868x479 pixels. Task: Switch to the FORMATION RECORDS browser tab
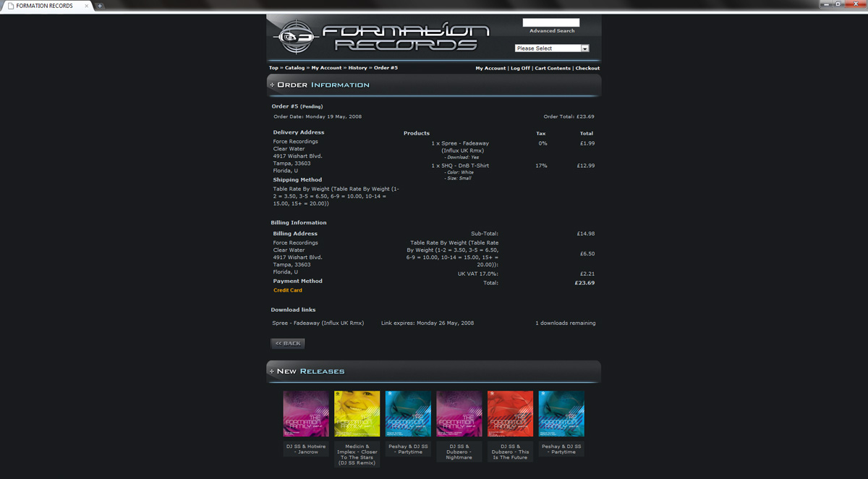[45, 6]
